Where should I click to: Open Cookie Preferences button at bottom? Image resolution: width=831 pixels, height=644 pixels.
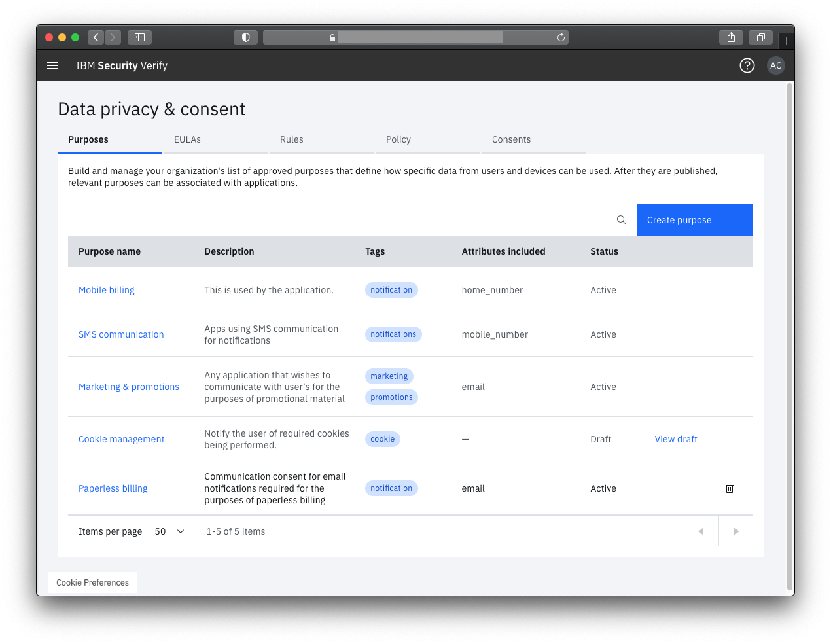pos(93,582)
